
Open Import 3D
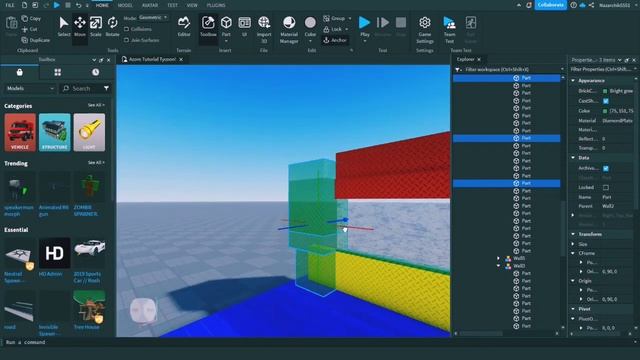264,29
